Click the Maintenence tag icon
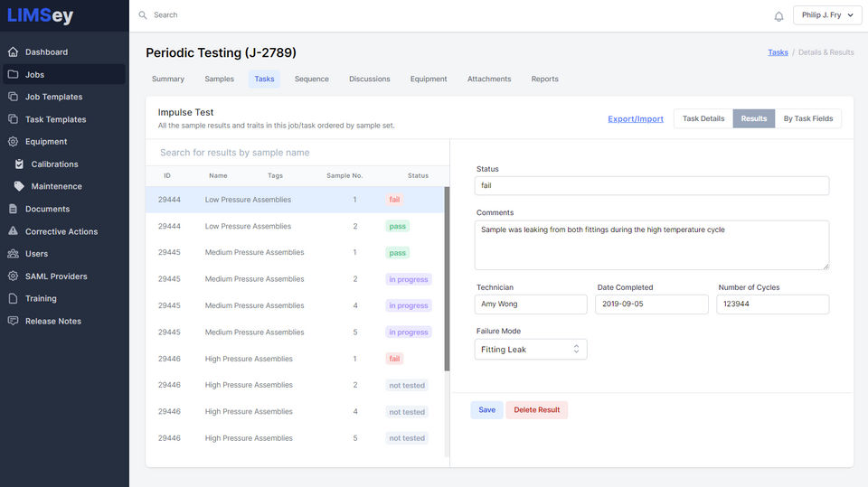The image size is (868, 487). (19, 186)
